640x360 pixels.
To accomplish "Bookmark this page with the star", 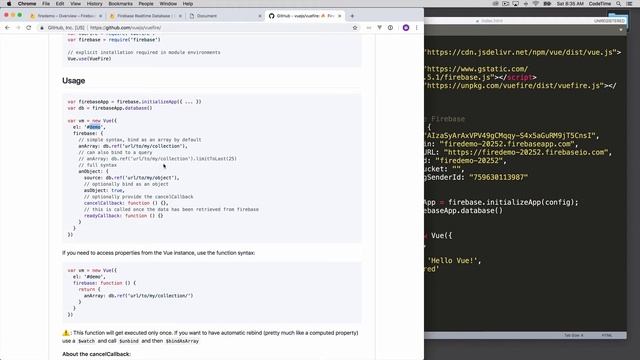I will 355,28.
